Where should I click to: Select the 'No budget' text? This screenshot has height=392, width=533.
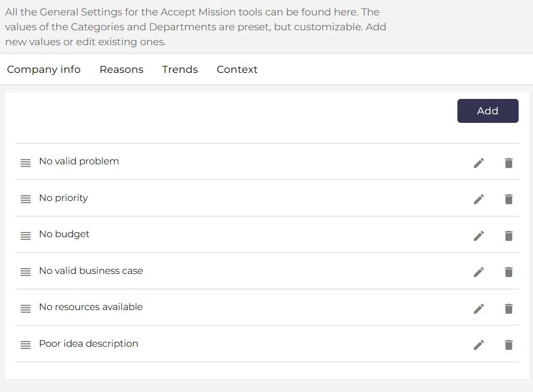pyautogui.click(x=64, y=235)
